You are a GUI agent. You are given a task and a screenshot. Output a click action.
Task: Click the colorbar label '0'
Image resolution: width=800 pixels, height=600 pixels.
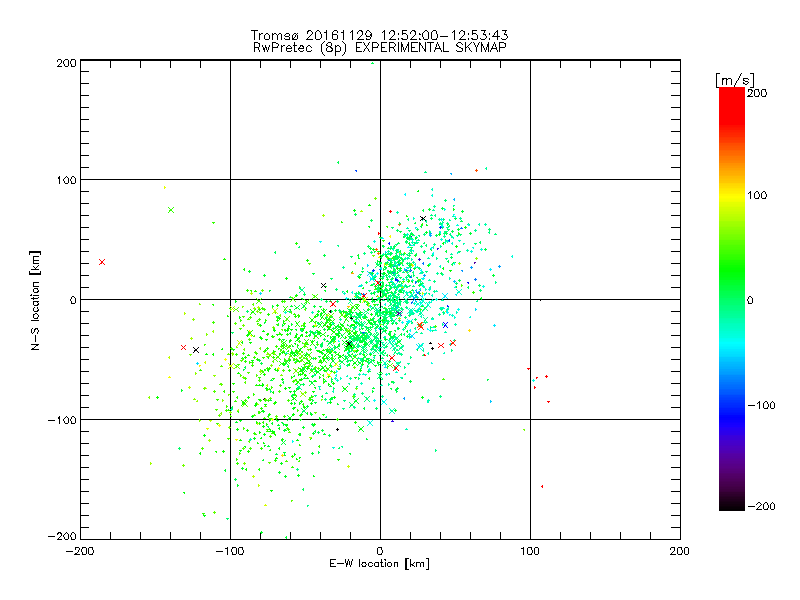750,300
